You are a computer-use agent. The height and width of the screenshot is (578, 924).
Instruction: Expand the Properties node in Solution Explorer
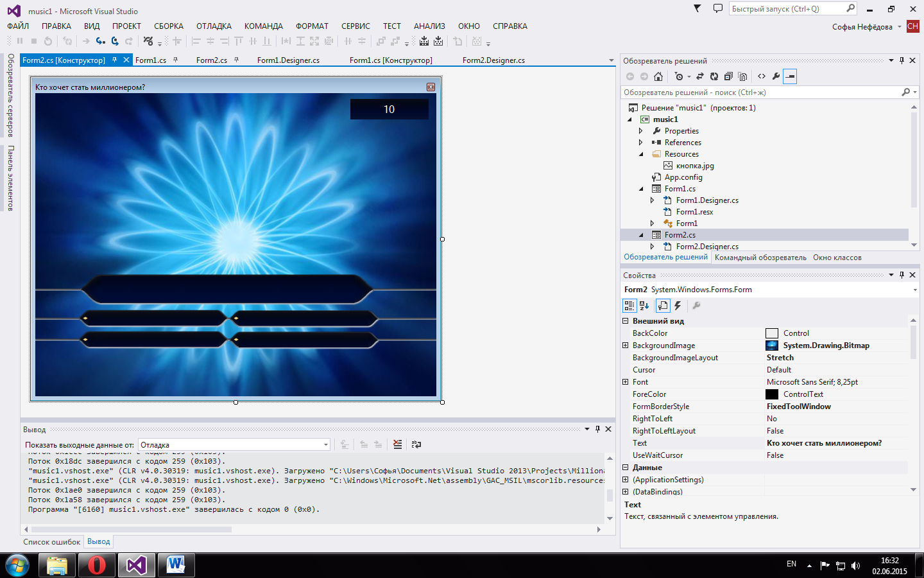(640, 131)
